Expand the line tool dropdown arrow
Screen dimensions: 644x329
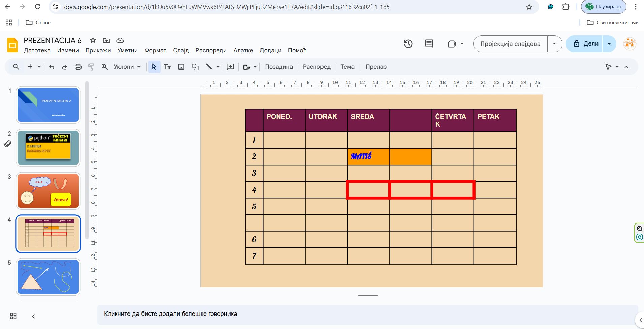coord(218,67)
